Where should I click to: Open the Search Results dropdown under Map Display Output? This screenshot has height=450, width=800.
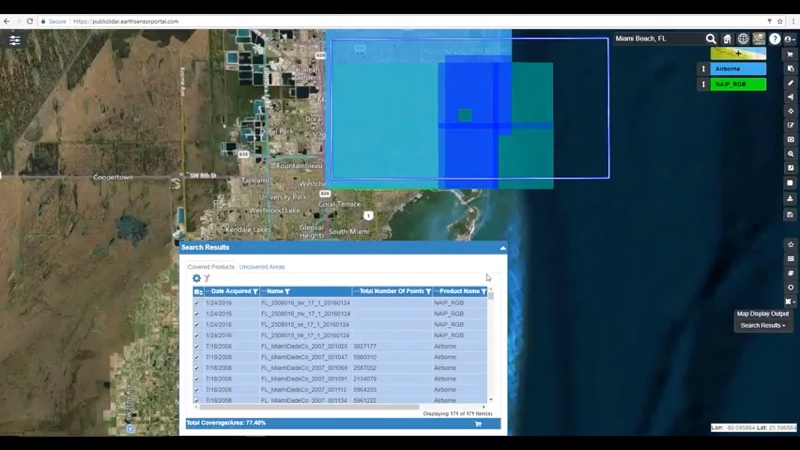[763, 325]
